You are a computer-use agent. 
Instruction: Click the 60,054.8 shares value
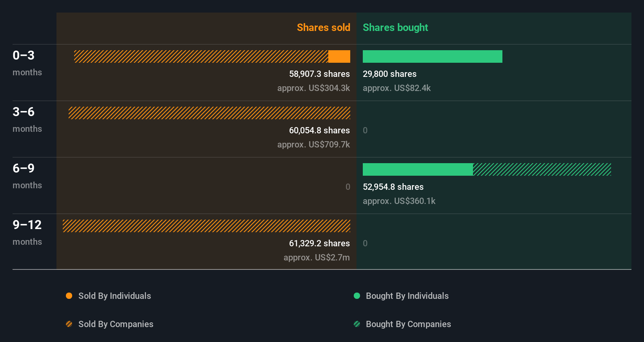319,130
